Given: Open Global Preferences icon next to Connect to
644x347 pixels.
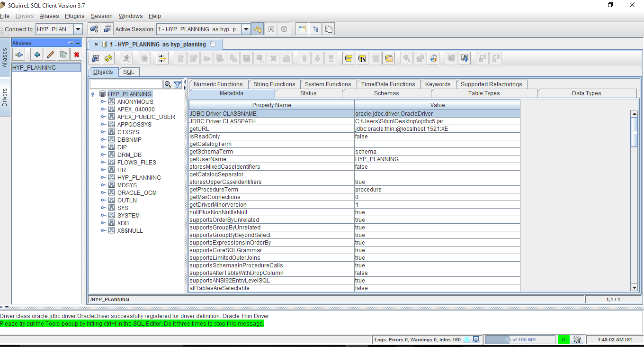Looking at the screenshot, I should (x=94, y=29).
